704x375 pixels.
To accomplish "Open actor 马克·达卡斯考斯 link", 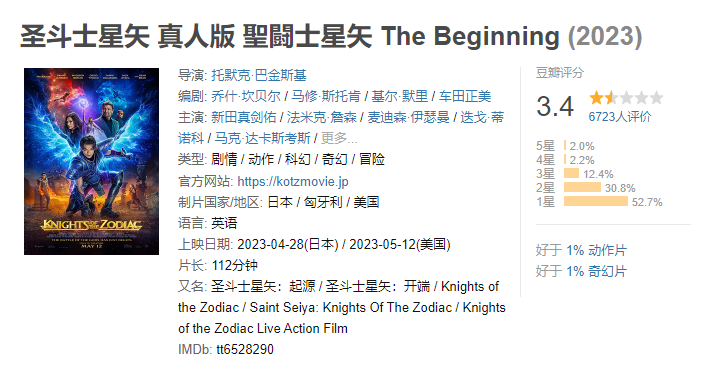I will (263, 138).
